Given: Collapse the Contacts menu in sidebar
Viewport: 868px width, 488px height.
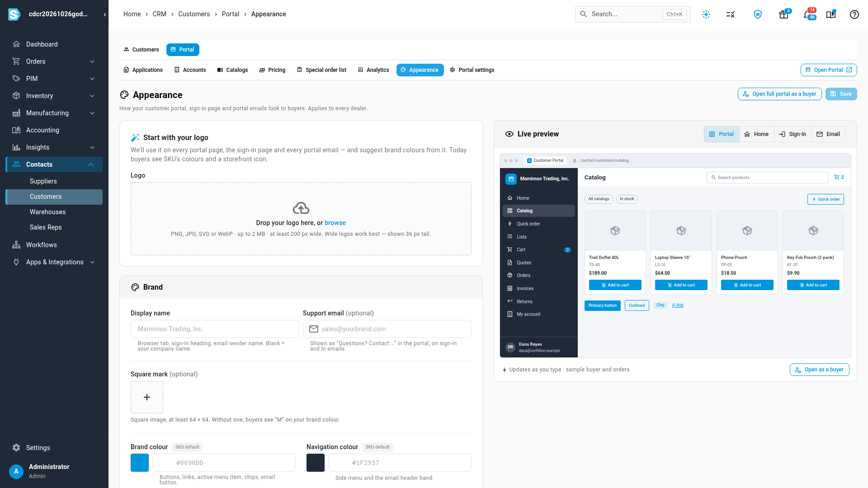Looking at the screenshot, I should tap(91, 164).
